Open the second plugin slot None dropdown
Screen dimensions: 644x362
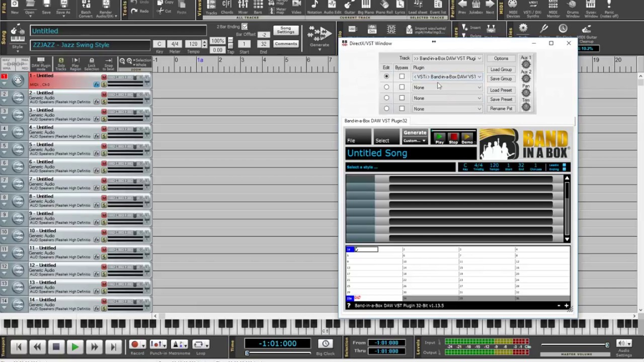point(447,87)
